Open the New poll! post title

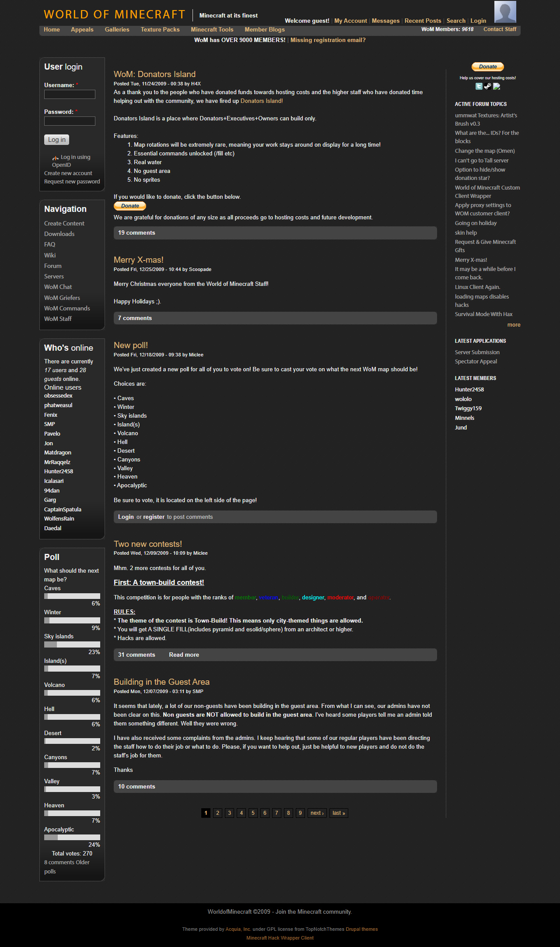131,345
